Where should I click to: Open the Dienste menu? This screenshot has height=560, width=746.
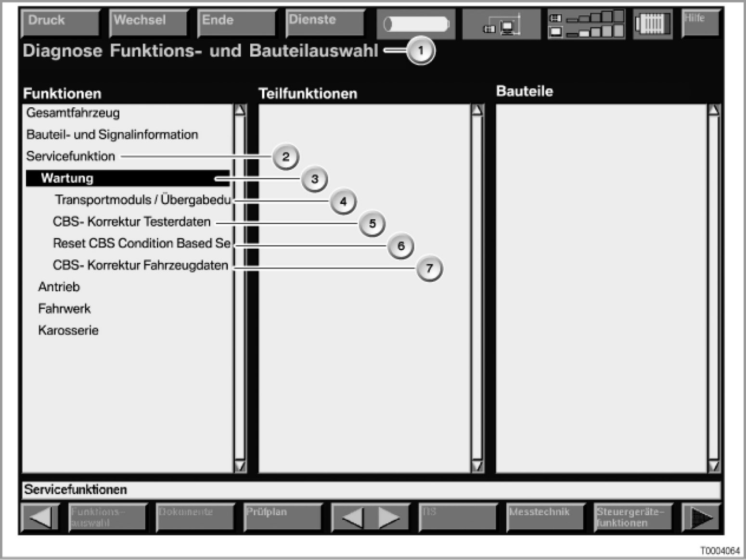[325, 23]
